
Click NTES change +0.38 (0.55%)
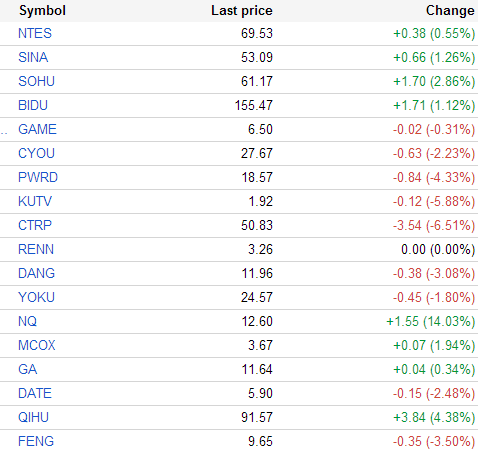[434, 33]
